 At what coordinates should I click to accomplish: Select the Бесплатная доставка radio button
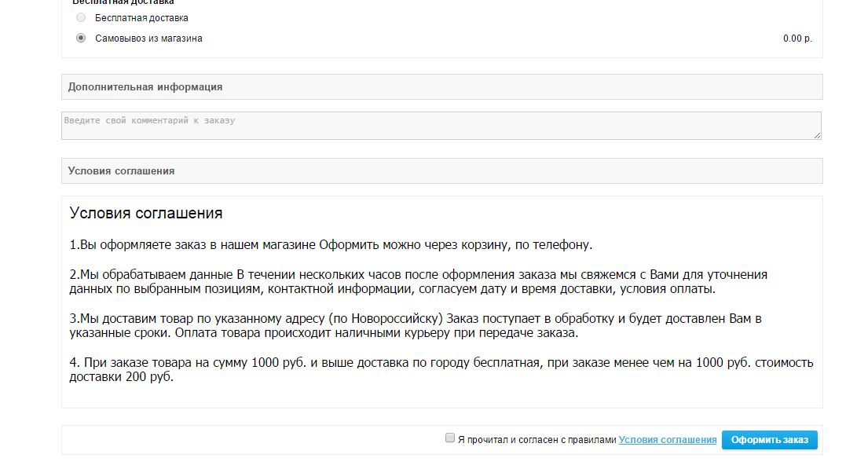(81, 17)
